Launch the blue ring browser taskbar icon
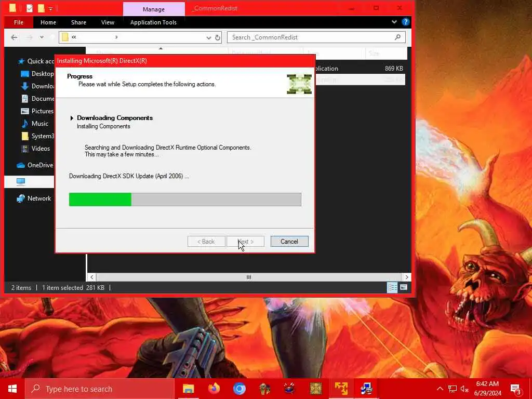Screen dimensions: 532x399 click(x=239, y=389)
